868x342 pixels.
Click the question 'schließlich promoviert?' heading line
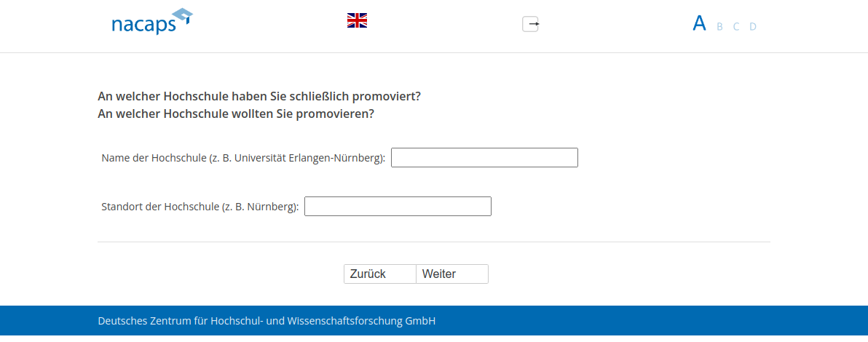[259, 96]
